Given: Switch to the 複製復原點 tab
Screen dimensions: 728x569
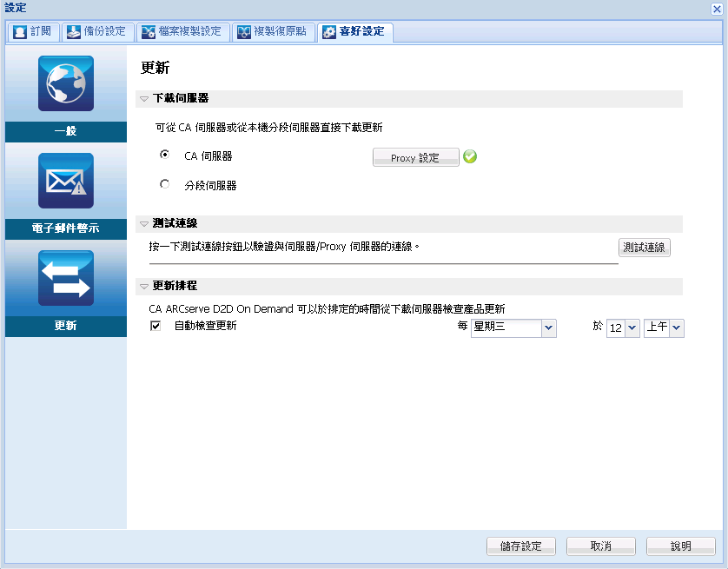Looking at the screenshot, I should [274, 32].
